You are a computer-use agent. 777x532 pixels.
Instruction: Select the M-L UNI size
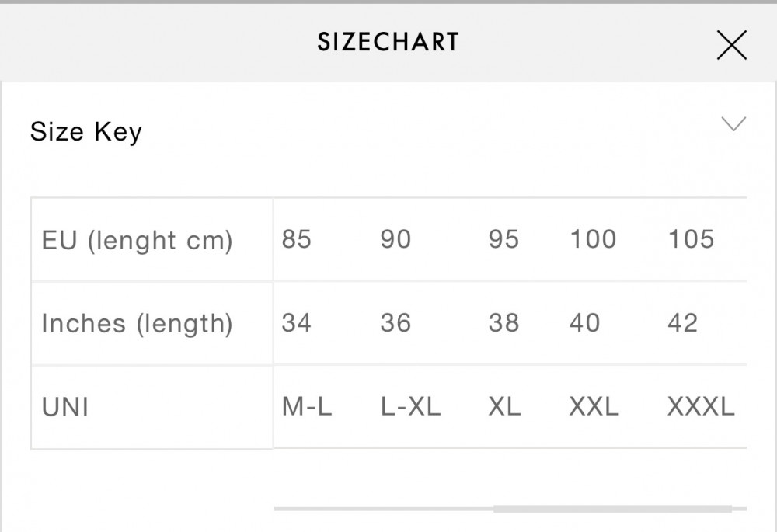click(x=307, y=407)
